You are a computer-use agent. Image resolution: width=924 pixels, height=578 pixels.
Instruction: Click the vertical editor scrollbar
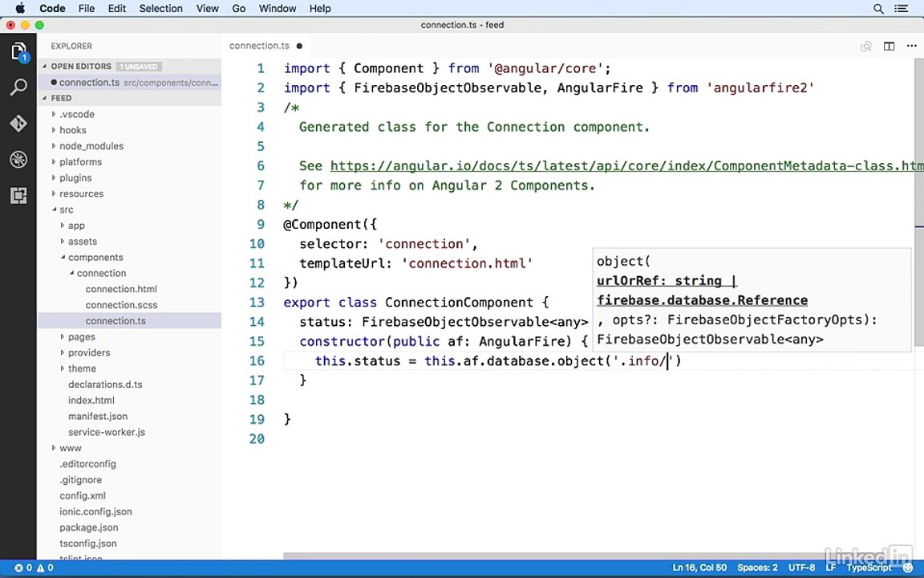click(x=919, y=203)
